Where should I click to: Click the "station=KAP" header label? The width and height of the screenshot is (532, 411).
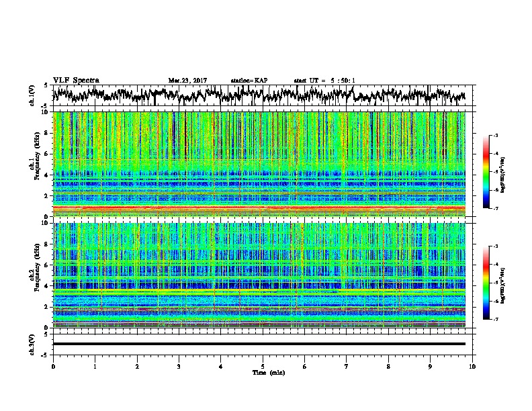pyautogui.click(x=249, y=81)
